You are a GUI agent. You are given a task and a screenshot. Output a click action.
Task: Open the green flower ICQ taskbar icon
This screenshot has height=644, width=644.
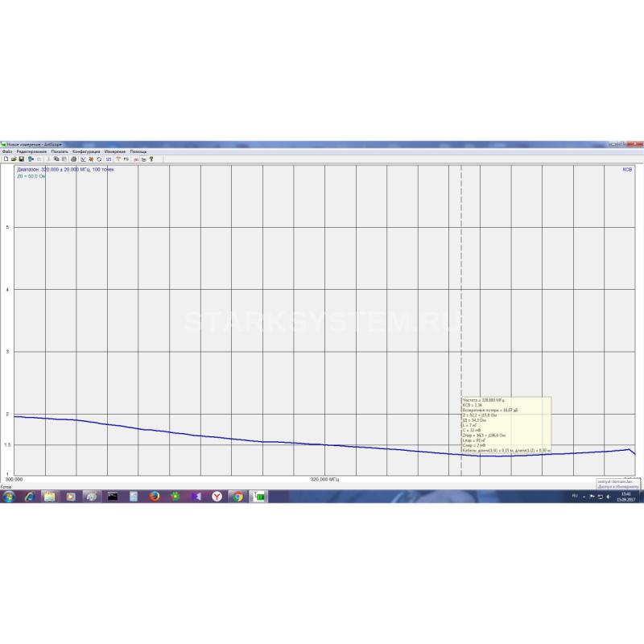pyautogui.click(x=175, y=497)
